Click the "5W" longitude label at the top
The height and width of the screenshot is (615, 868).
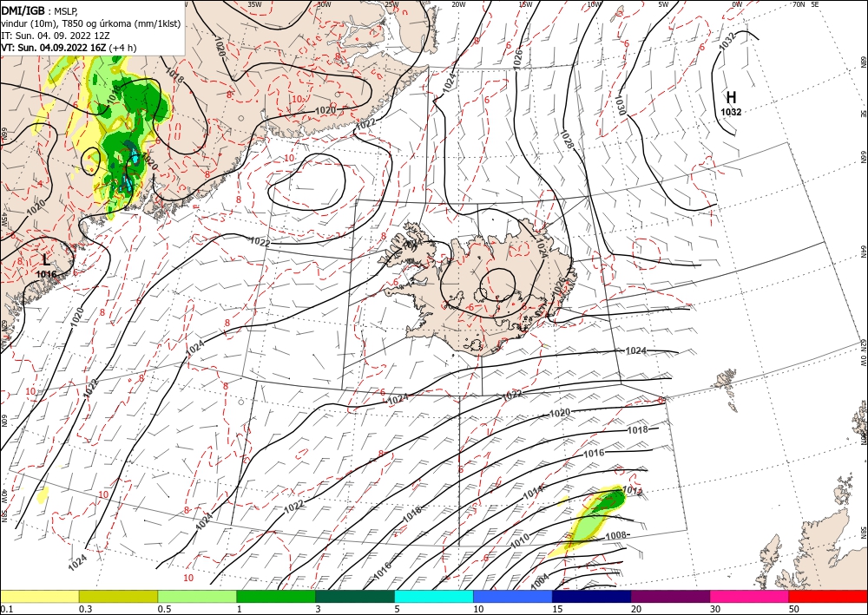point(663,4)
